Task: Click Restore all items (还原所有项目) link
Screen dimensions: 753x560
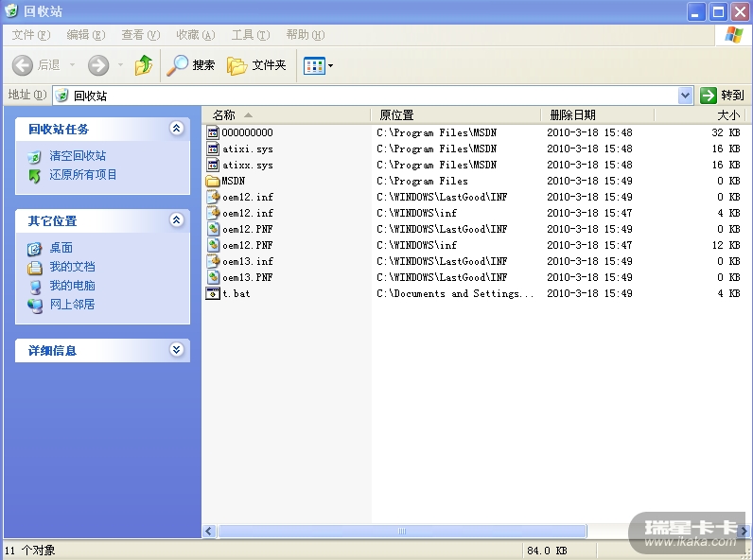Action: pos(82,175)
